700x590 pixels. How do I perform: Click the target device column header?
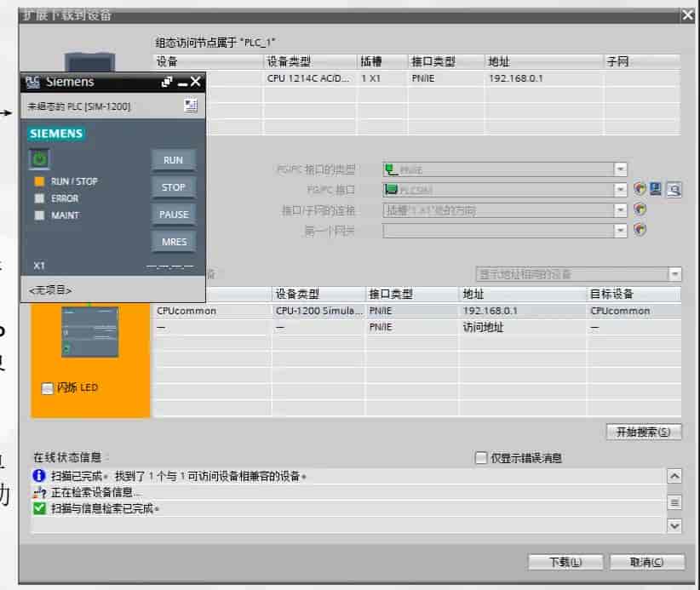pos(634,294)
